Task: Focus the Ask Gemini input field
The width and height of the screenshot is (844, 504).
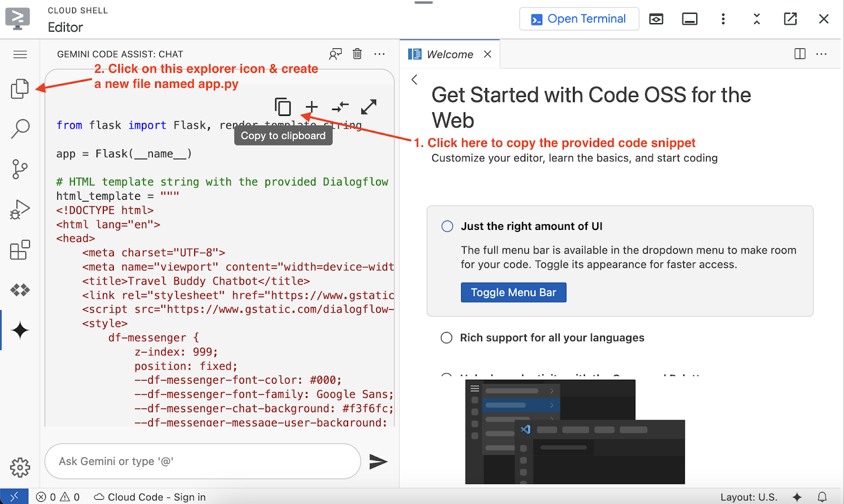Action: click(x=203, y=461)
